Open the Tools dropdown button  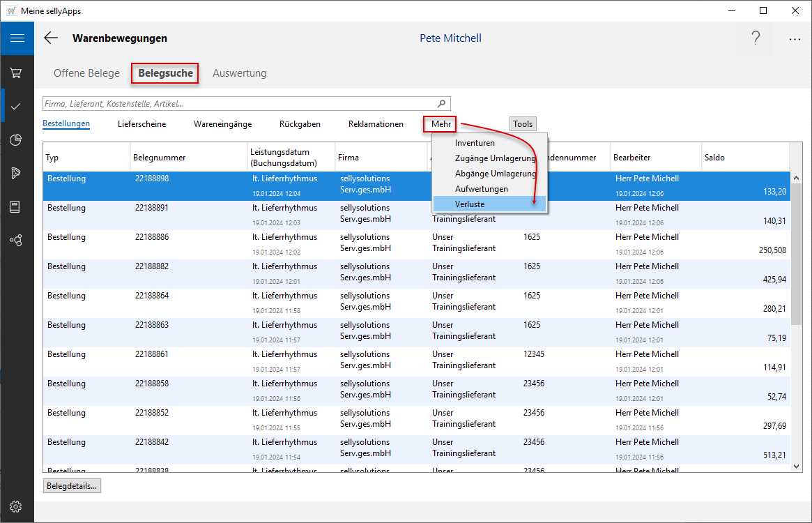tap(523, 124)
